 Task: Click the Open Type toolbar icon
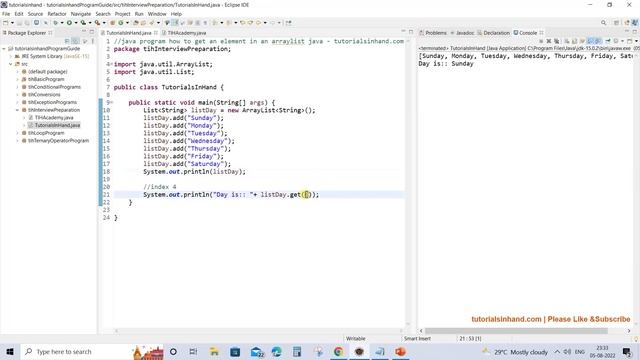coord(136,23)
